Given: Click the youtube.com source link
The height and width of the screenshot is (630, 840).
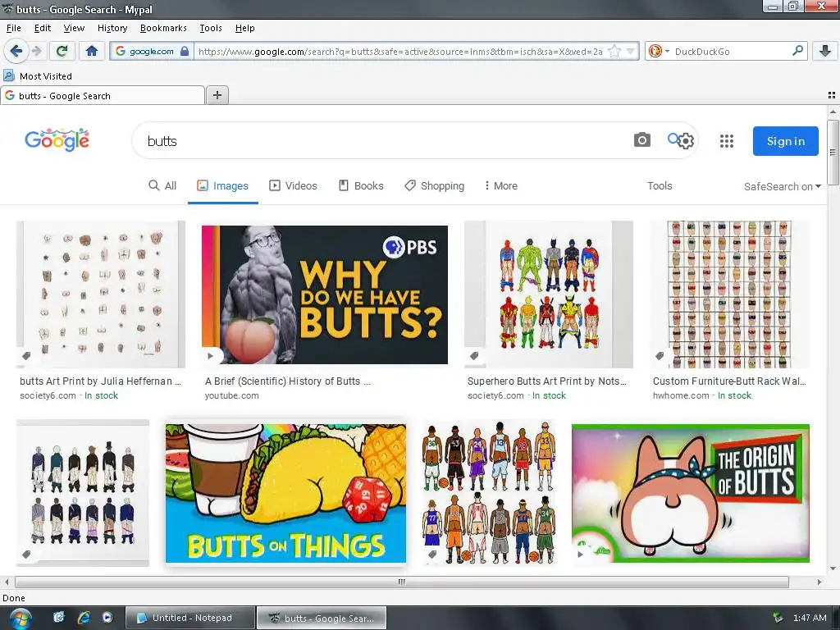Looking at the screenshot, I should click(231, 395).
